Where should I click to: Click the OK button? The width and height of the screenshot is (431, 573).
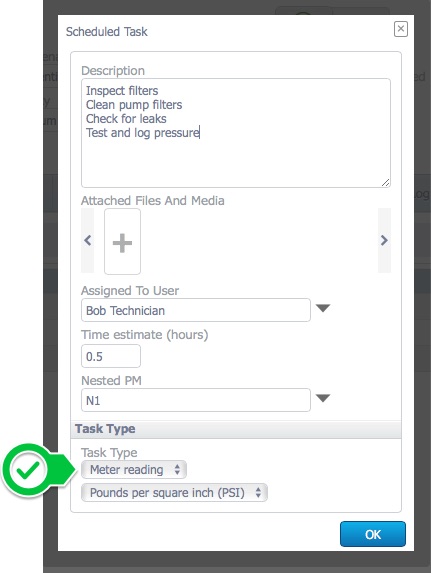(x=373, y=534)
